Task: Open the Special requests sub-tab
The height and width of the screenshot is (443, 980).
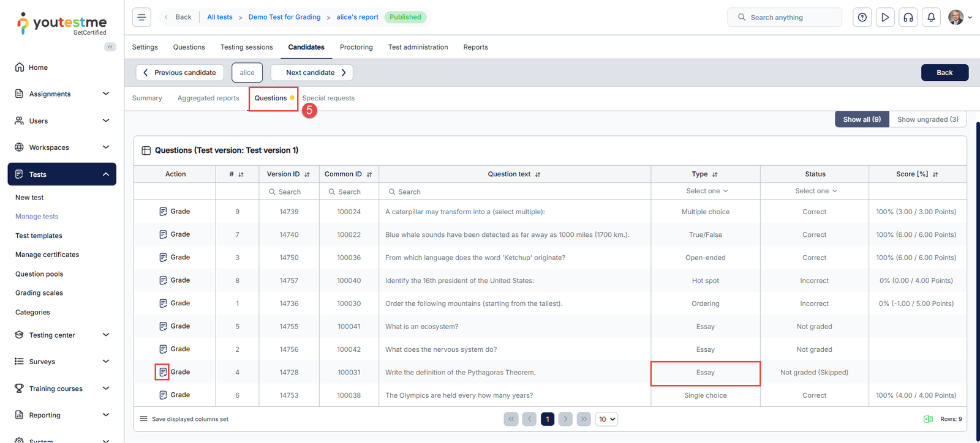Action: tap(328, 98)
